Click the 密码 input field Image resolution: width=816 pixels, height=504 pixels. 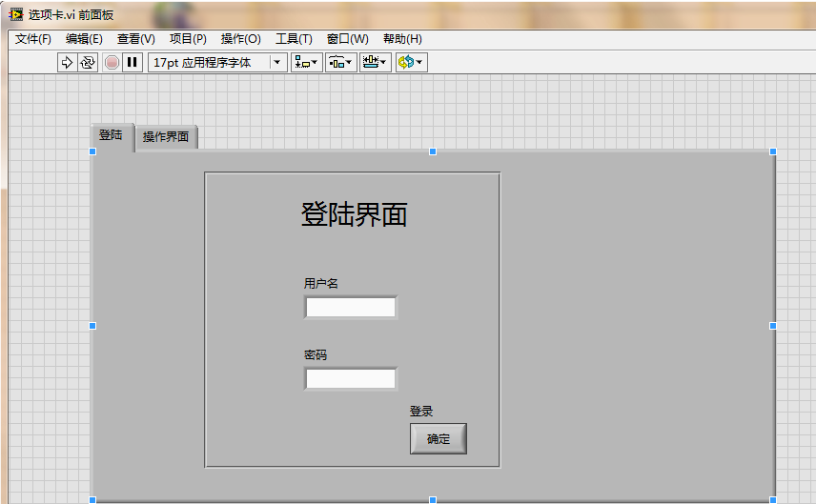tap(351, 378)
